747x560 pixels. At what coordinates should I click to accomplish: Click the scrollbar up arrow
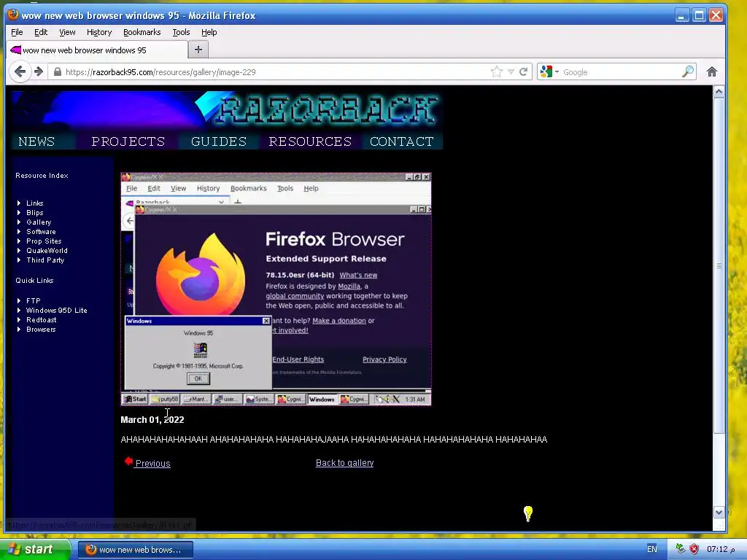click(719, 91)
